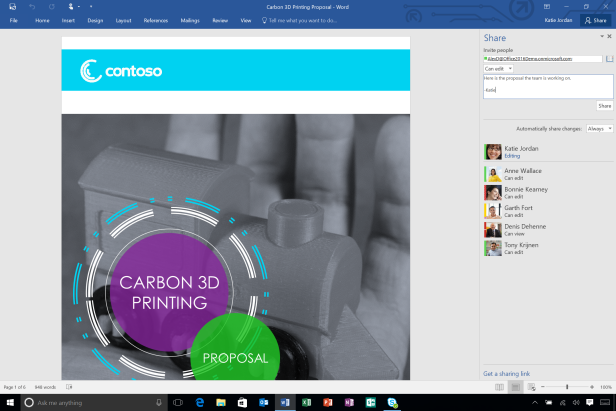Screen dimensions: 616x411
Task: Click the Cortana microphone icon
Action: [159, 403]
